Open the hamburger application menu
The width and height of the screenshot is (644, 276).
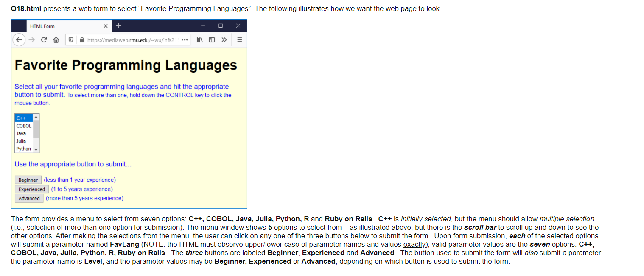[239, 39]
